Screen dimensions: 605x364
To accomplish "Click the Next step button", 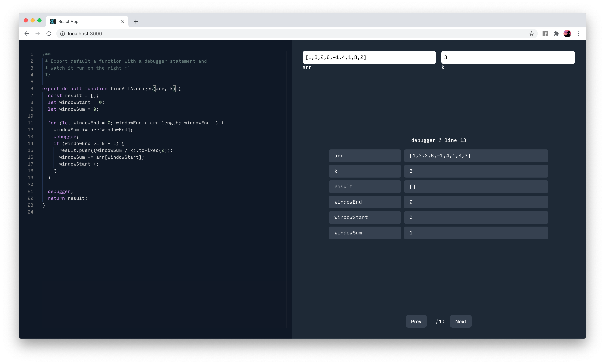I will pos(460,321).
